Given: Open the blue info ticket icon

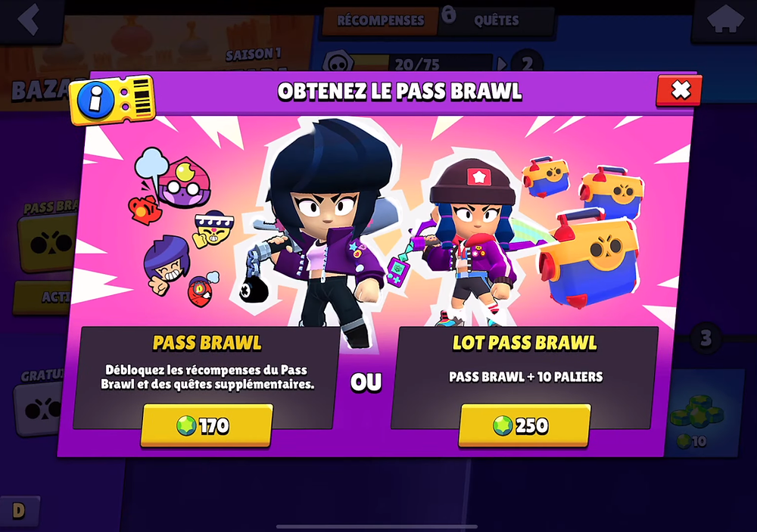Looking at the screenshot, I should click(x=112, y=99).
